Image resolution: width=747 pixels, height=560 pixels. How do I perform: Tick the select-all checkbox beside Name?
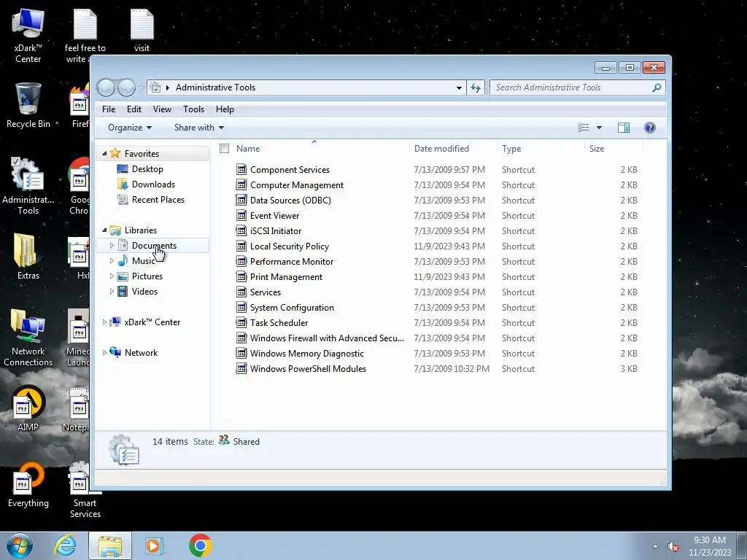point(225,149)
